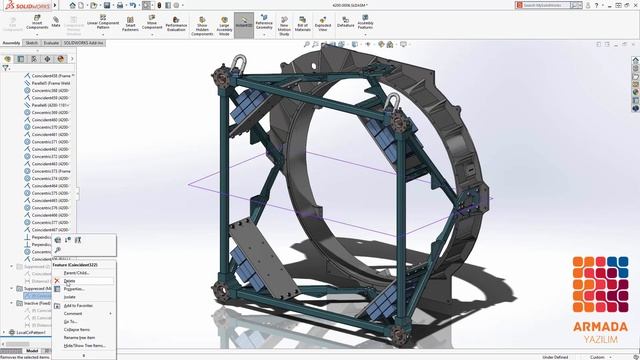The height and width of the screenshot is (360, 640).
Task: Click the Search MySolidWorks field
Action: click(547, 5)
